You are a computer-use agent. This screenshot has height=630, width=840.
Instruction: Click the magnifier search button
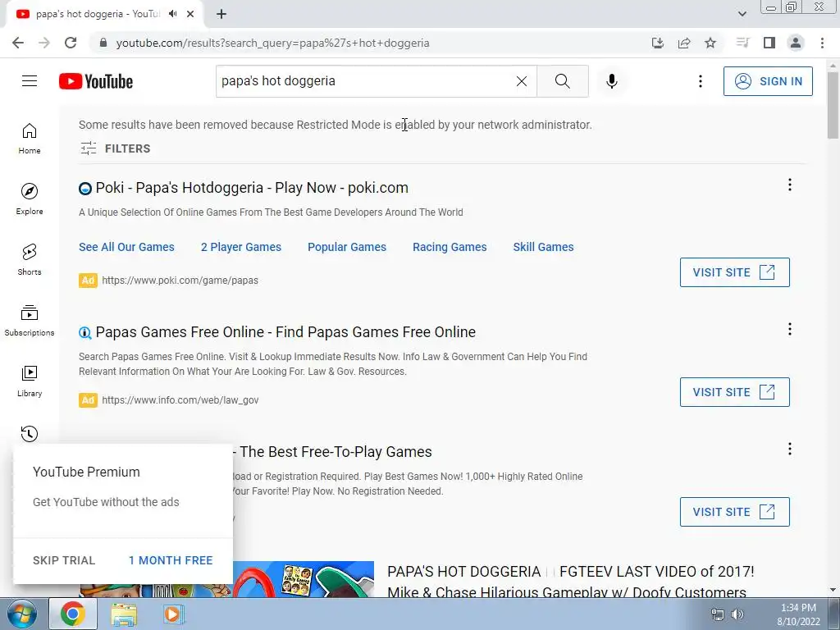pos(563,81)
